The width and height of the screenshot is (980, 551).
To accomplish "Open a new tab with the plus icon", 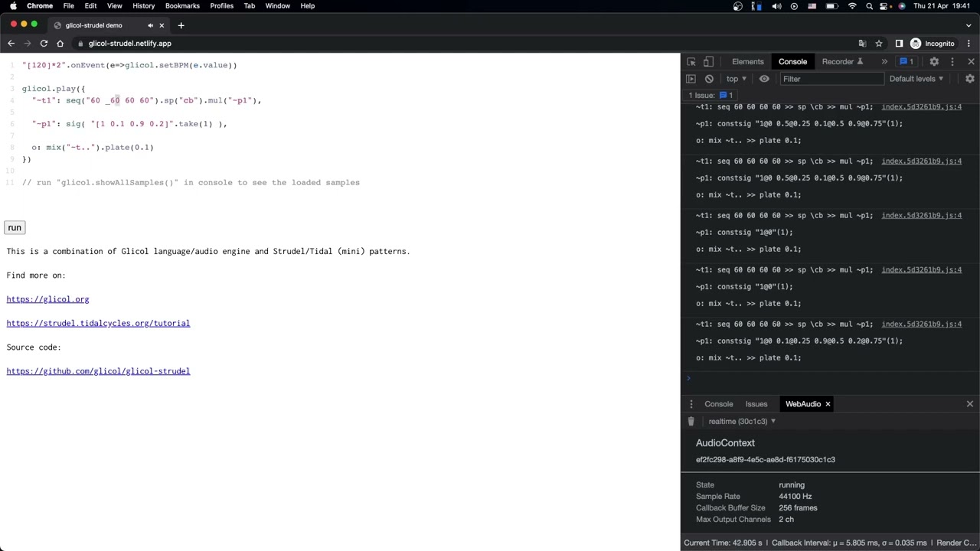I will [181, 25].
